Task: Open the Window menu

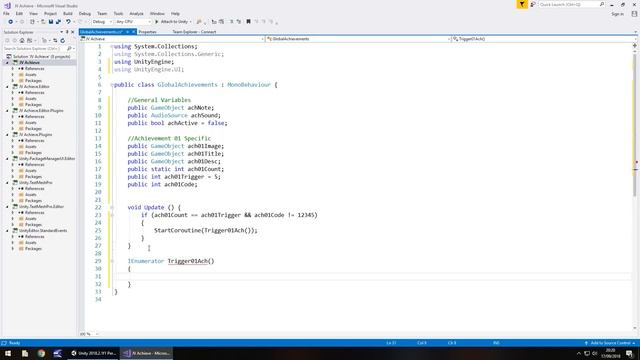Action: (157, 13)
